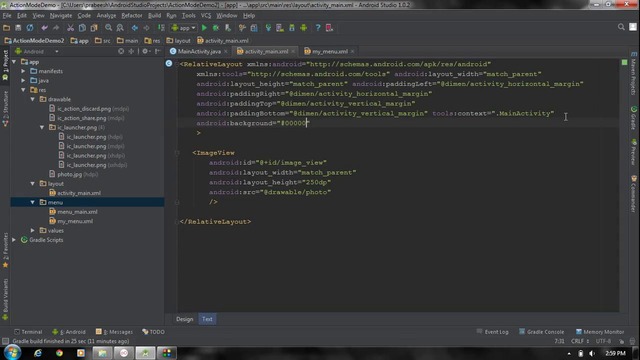Click the Cut scissors icon

click(71, 28)
